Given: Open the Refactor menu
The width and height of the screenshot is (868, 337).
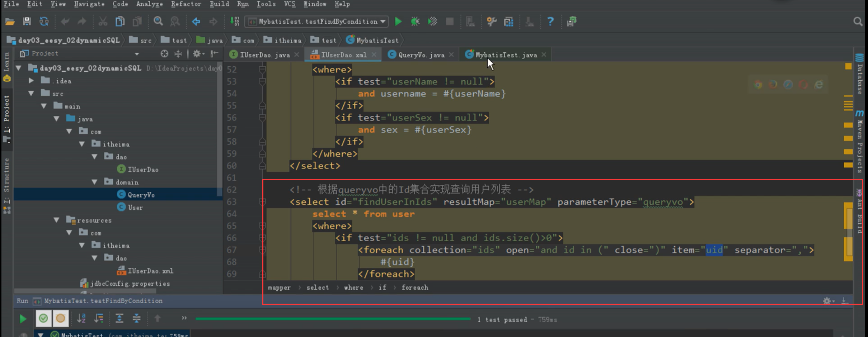Looking at the screenshot, I should [186, 4].
